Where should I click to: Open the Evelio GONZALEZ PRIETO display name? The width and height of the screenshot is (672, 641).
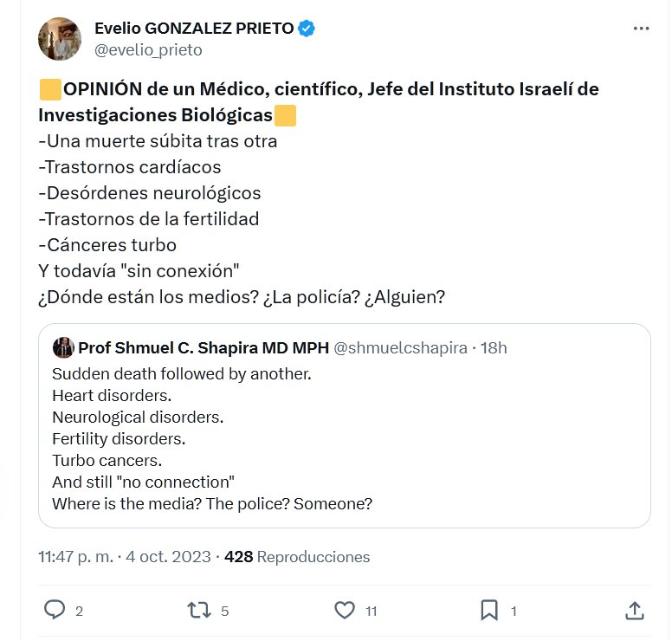(x=194, y=29)
